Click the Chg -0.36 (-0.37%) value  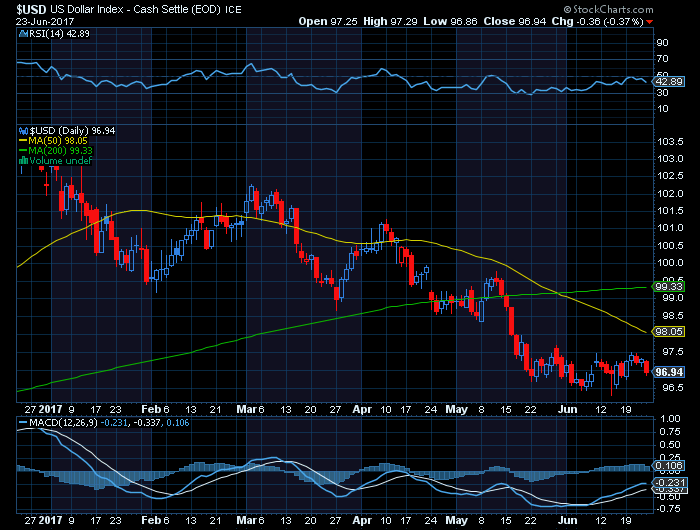(597, 21)
